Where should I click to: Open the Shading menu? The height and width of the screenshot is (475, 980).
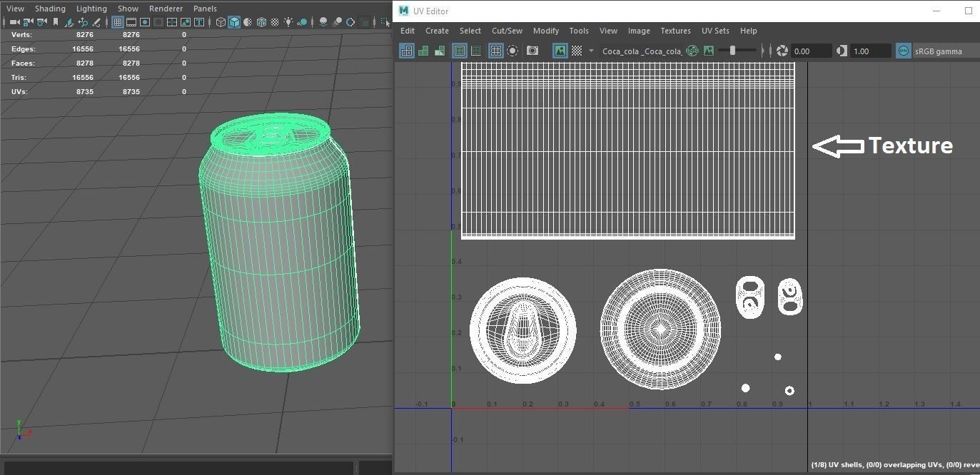50,9
